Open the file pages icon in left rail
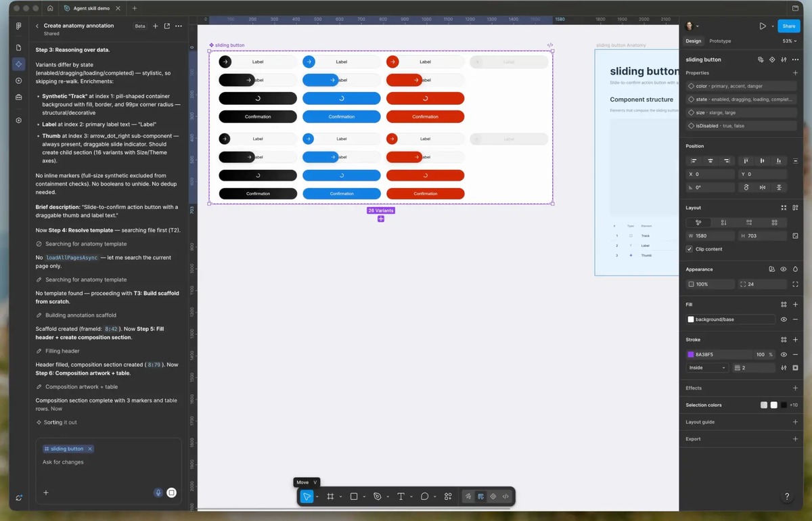This screenshot has height=521, width=812. click(x=18, y=47)
